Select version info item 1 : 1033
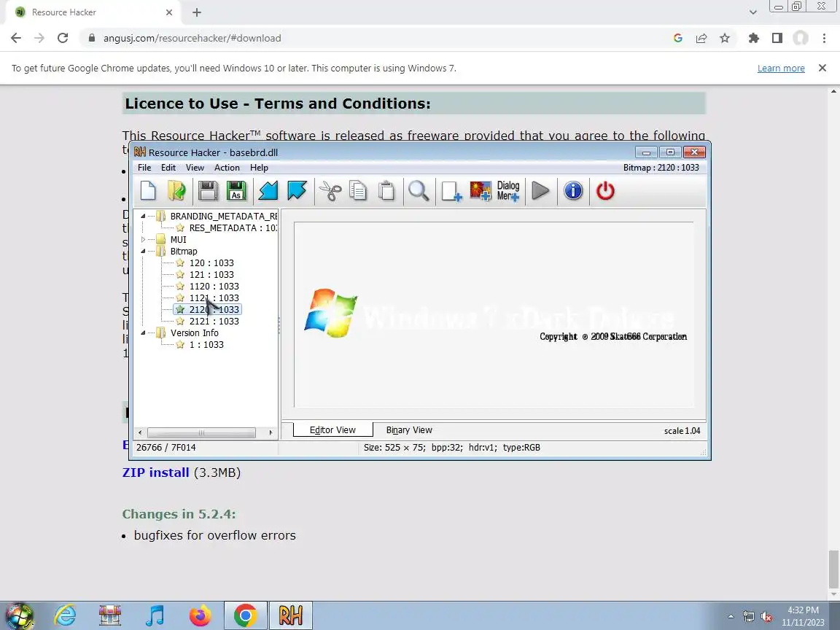840x630 pixels. 206,344
